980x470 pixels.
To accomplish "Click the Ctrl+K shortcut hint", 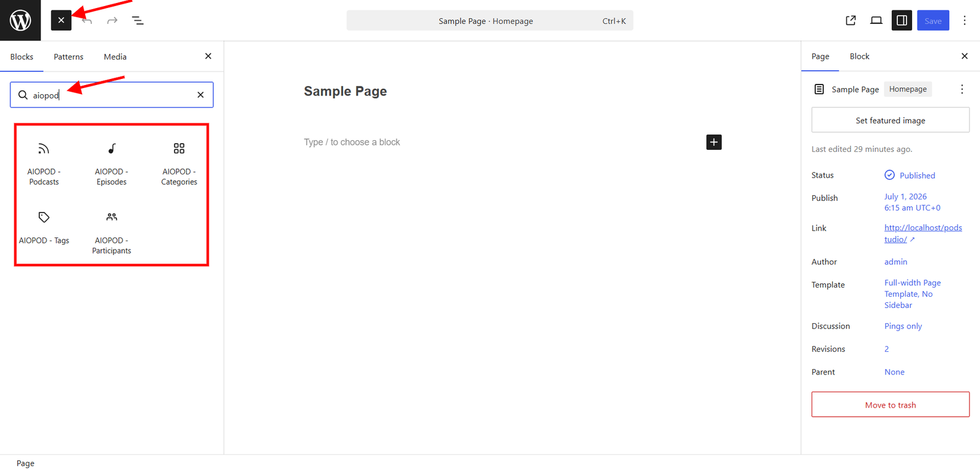I will [x=614, y=21].
